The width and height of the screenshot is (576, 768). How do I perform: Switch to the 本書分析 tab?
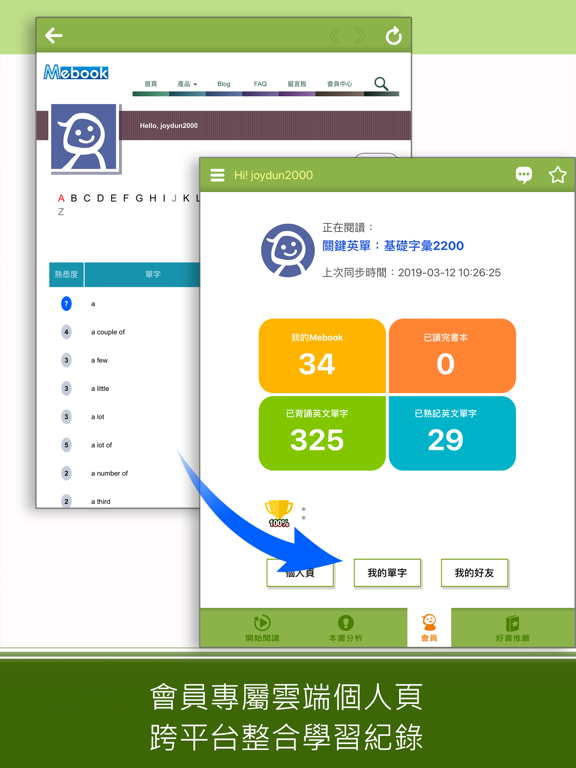pos(346,628)
